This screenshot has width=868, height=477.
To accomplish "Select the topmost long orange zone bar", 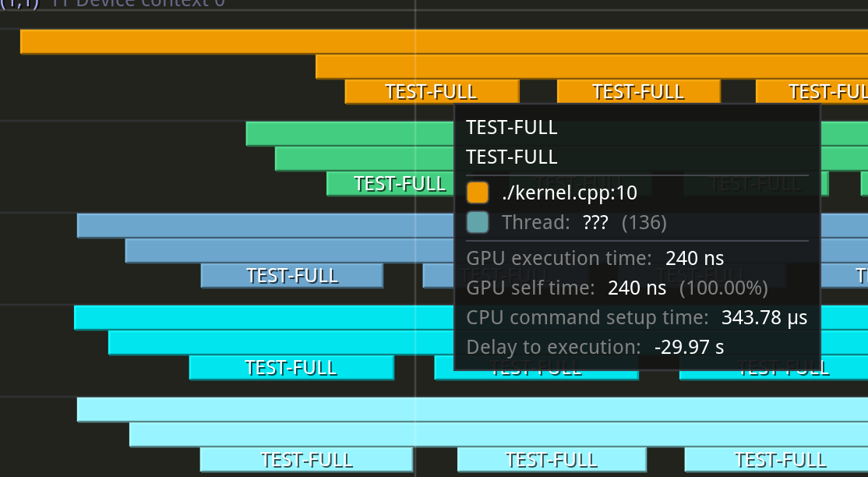I will coord(234,42).
